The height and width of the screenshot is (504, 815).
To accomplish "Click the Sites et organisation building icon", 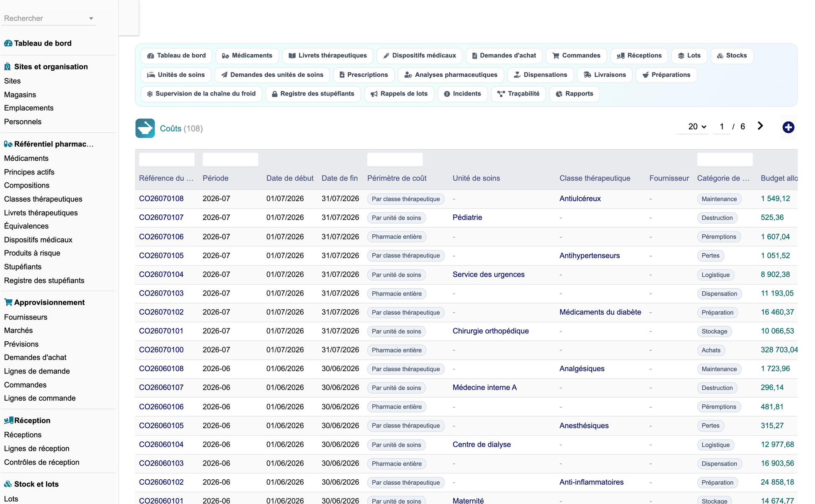I will click(x=8, y=67).
